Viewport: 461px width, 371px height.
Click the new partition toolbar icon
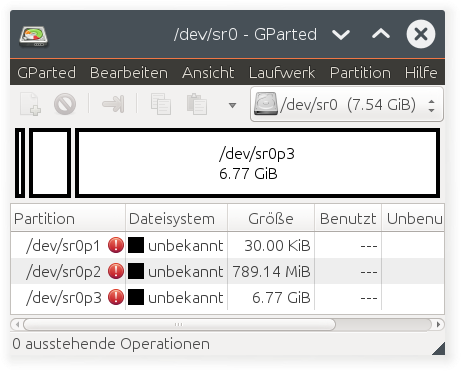point(30,104)
